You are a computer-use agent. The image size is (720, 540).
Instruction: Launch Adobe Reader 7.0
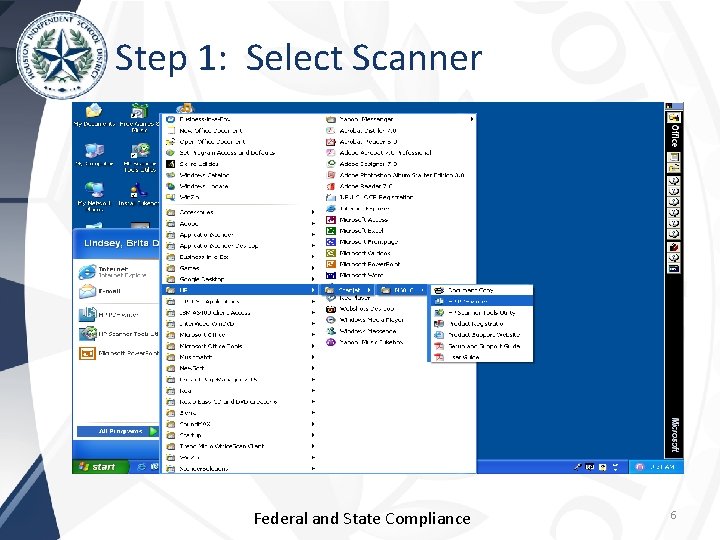(x=360, y=186)
